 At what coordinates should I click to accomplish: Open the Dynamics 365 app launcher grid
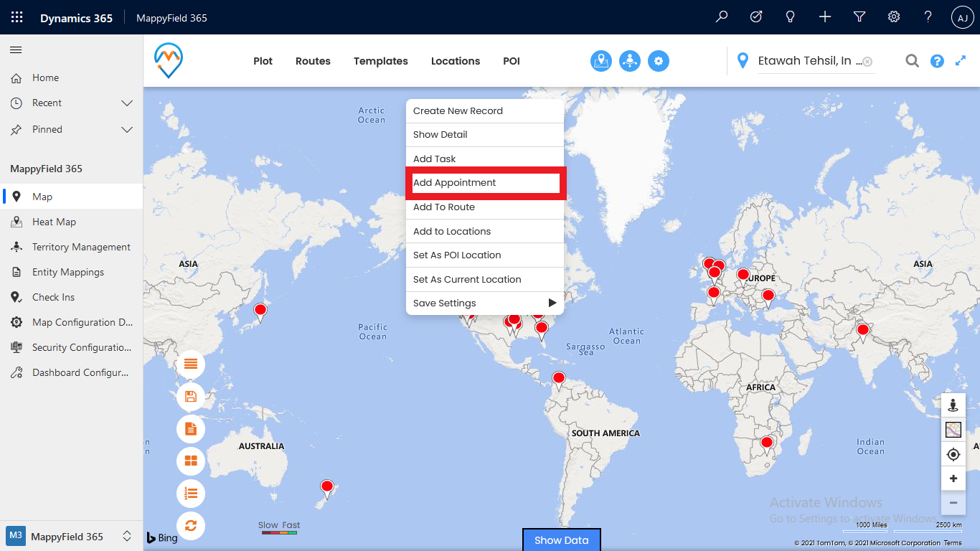click(x=17, y=17)
